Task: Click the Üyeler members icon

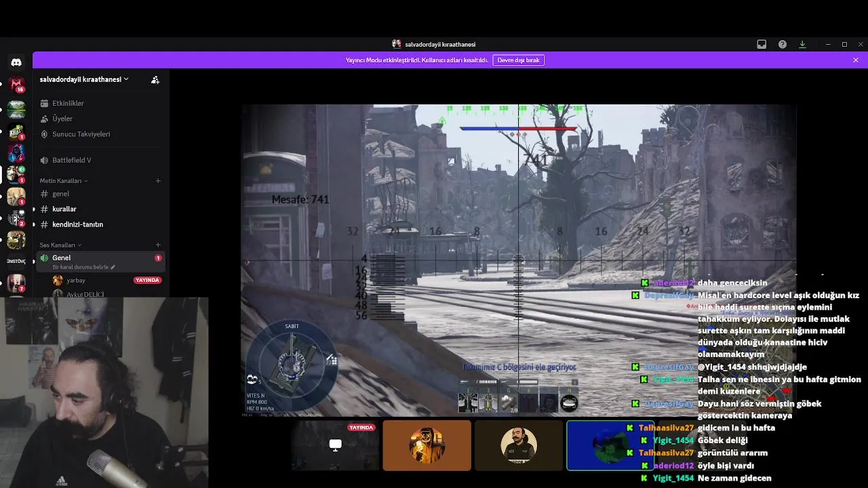Action: coord(45,119)
